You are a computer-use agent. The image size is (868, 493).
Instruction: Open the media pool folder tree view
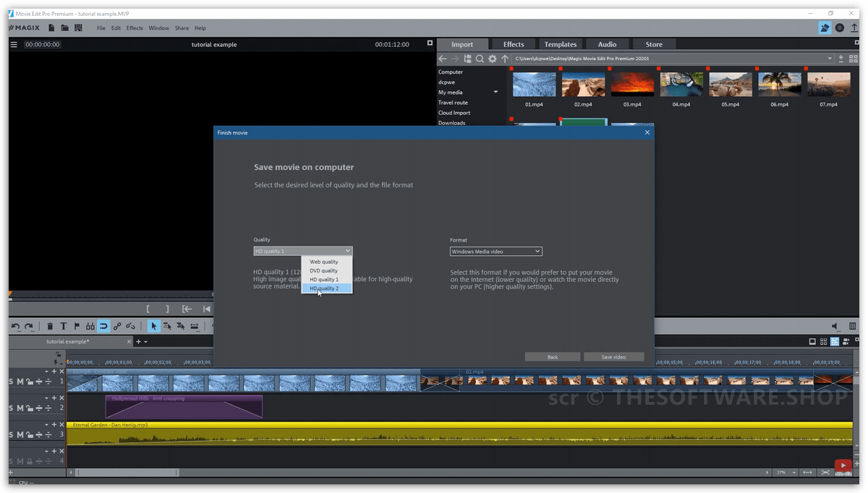pos(467,59)
